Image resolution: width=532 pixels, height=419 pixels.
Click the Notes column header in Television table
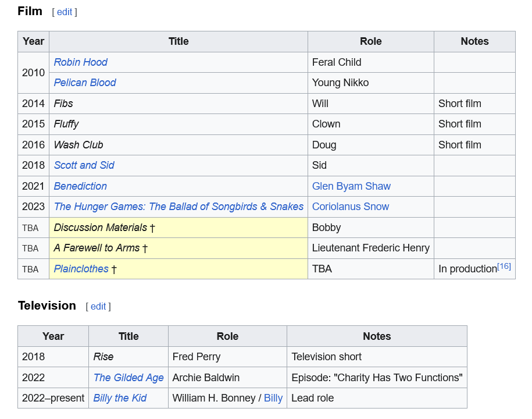pos(377,336)
